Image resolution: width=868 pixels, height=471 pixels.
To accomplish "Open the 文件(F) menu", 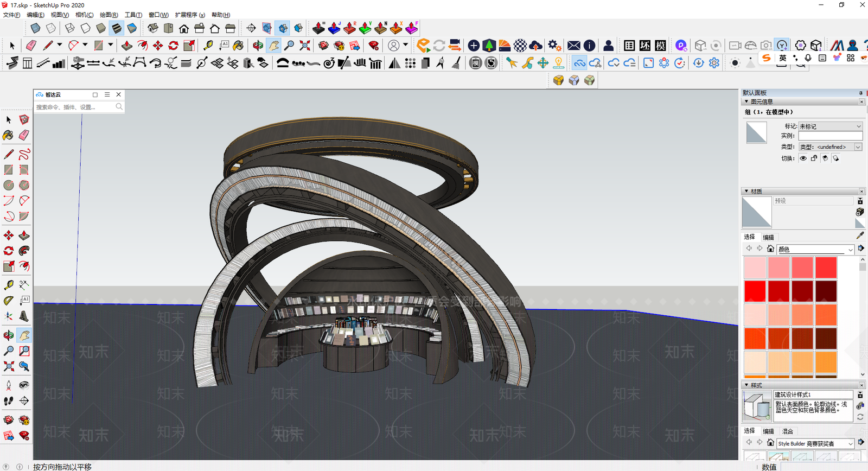I will [11, 15].
